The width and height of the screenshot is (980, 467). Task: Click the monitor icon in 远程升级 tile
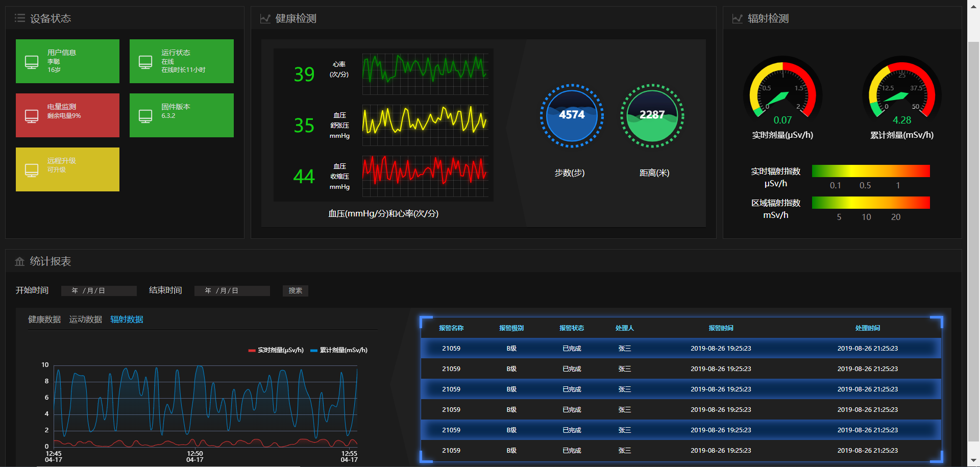click(32, 170)
